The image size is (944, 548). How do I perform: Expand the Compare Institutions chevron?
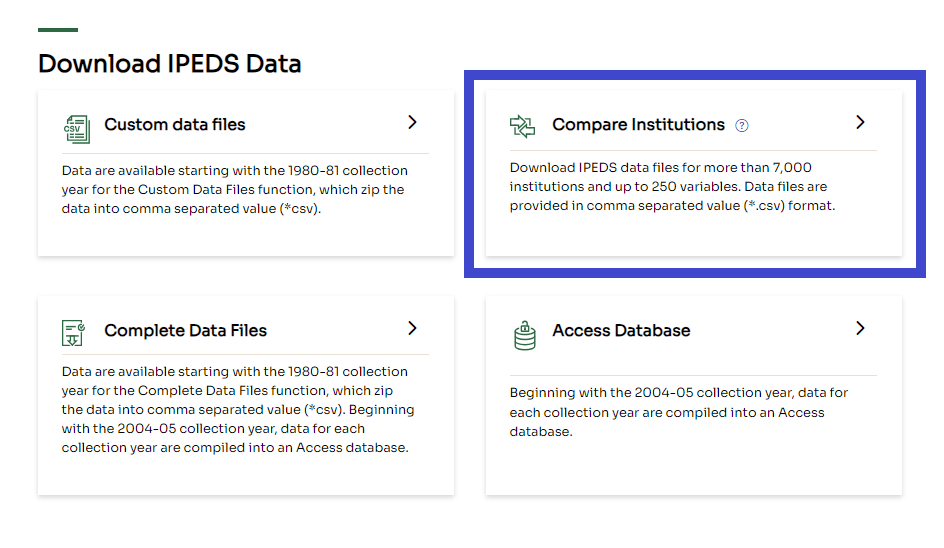click(x=860, y=122)
